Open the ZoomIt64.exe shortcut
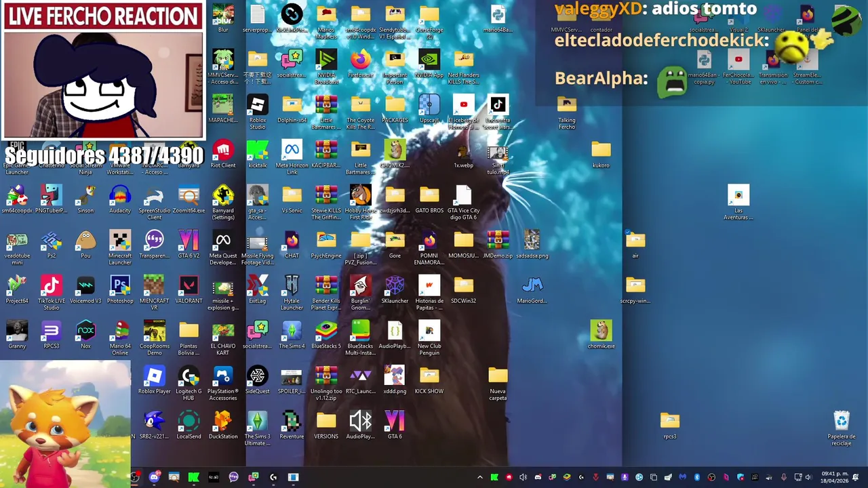Screen dimensions: 868x488 189,199
